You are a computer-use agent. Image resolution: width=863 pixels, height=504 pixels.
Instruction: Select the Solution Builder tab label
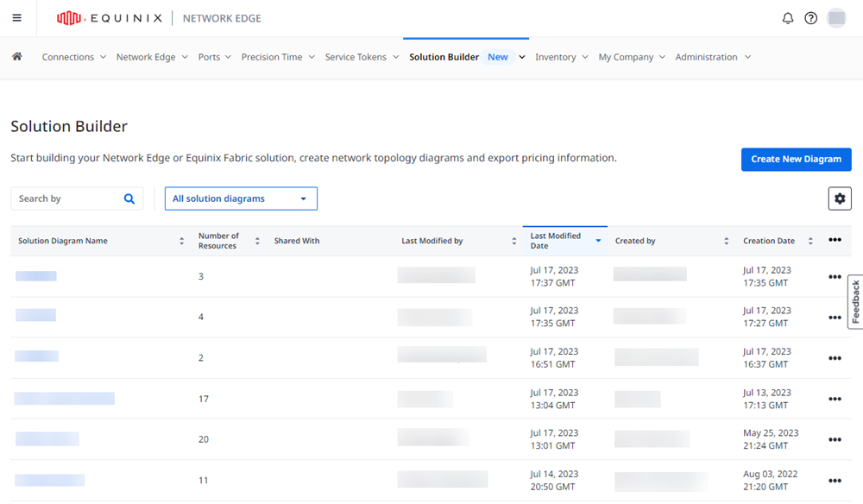[x=444, y=57]
